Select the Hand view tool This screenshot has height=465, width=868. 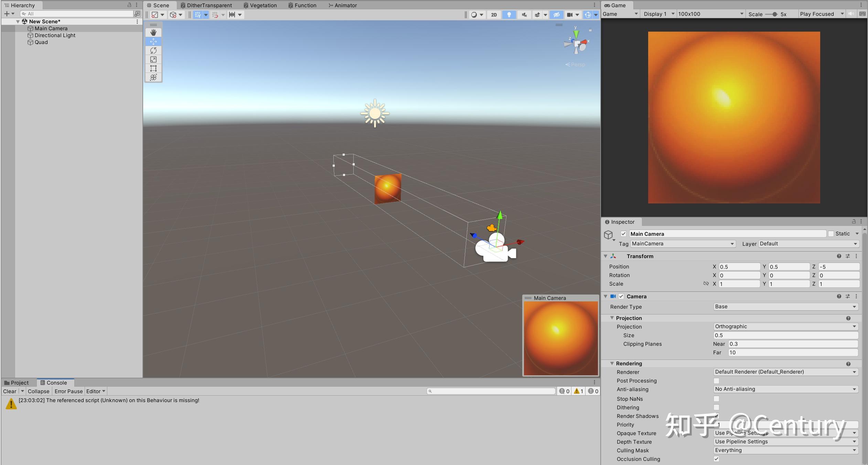tap(153, 32)
